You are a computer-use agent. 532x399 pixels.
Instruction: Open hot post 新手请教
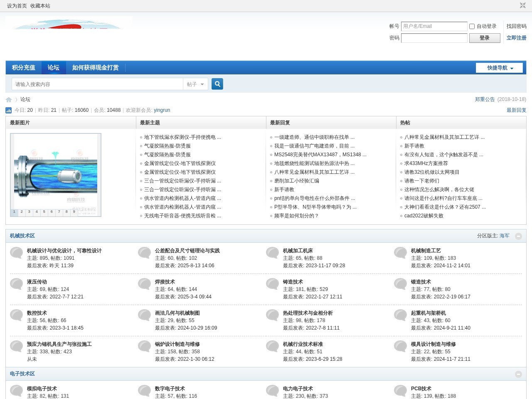[x=414, y=146]
